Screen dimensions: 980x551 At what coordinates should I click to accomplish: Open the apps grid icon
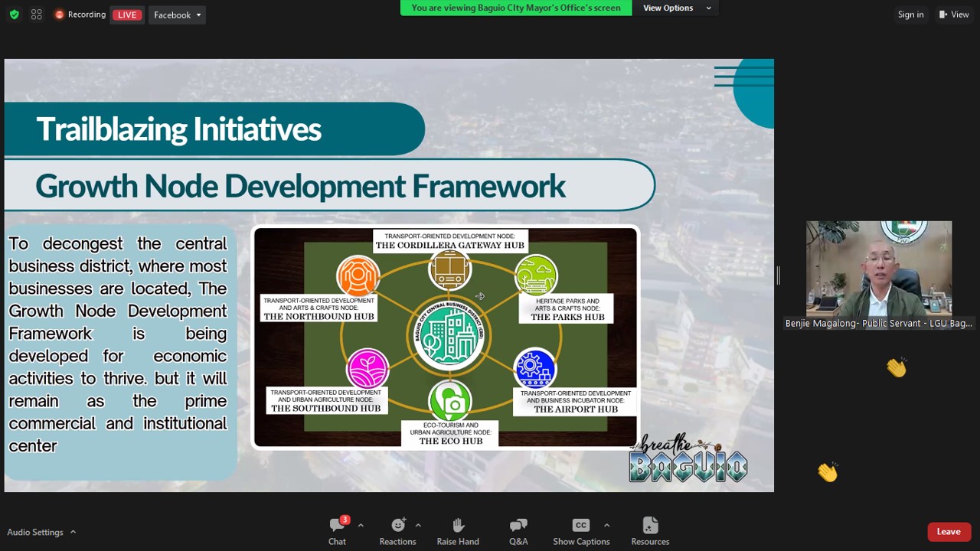[x=37, y=15]
